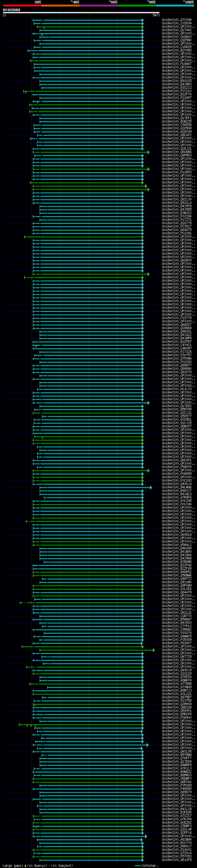The image size is (197, 868).
Task: Choose the UniRef100_A2QY49 hit
Action: coord(177,131)
